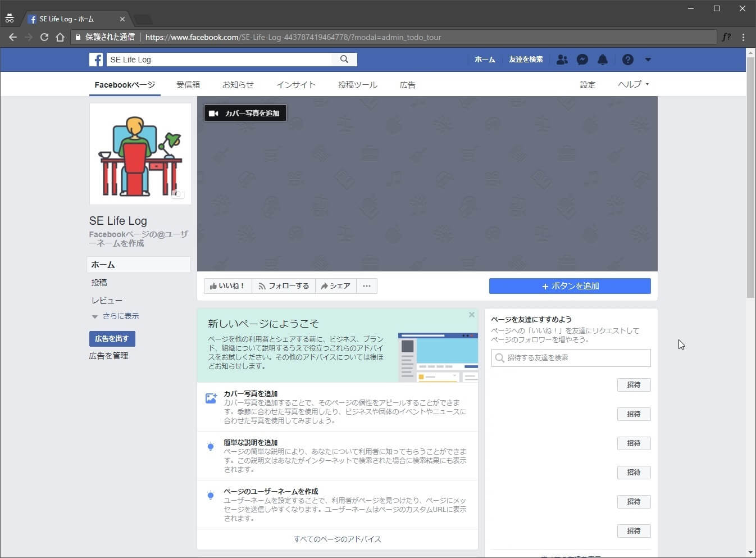Click the 招待する友達を検索 search field
756x558 pixels.
click(571, 358)
